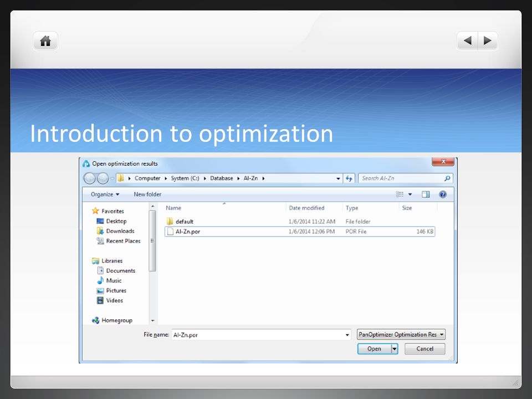Image resolution: width=532 pixels, height=399 pixels.
Task: Click the folder icon in address bar
Action: point(121,178)
